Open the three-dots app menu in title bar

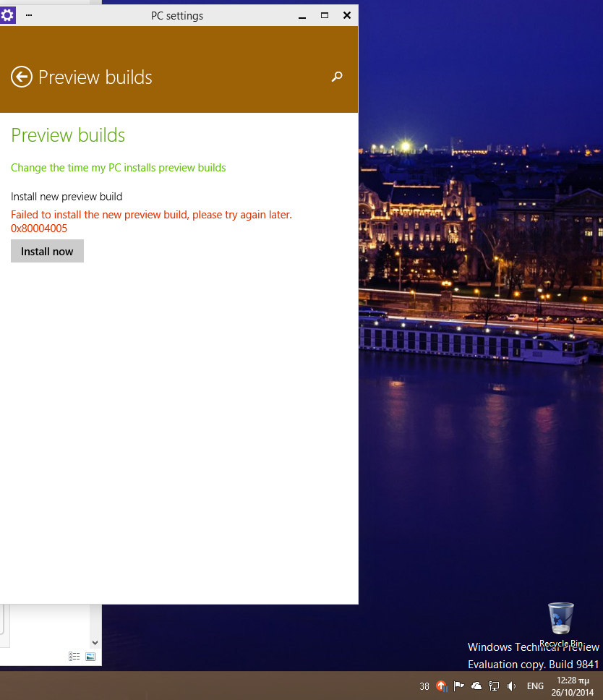tap(29, 15)
